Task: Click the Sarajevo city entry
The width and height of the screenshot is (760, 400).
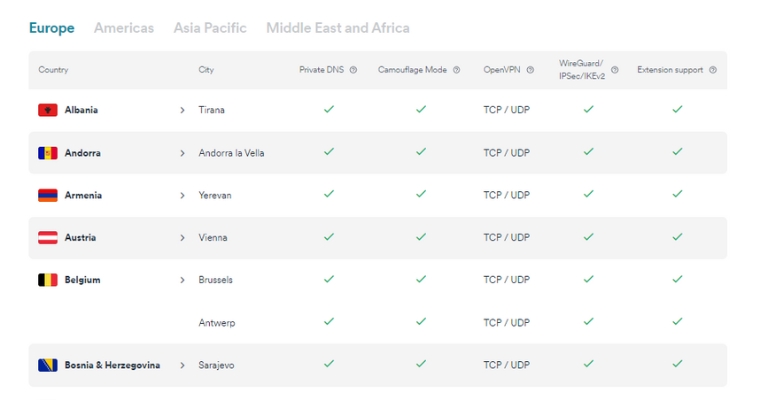Action: click(x=216, y=365)
